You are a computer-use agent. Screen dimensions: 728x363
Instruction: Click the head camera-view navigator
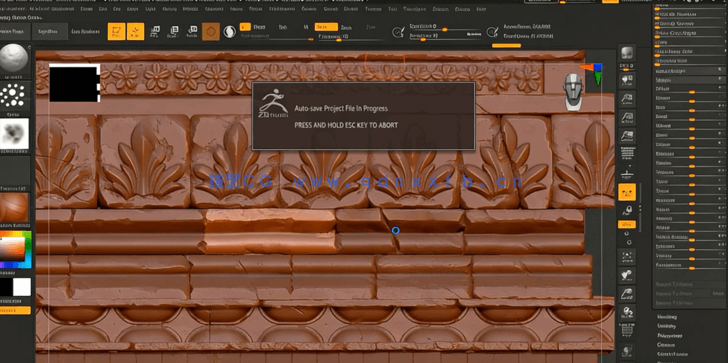(573, 91)
